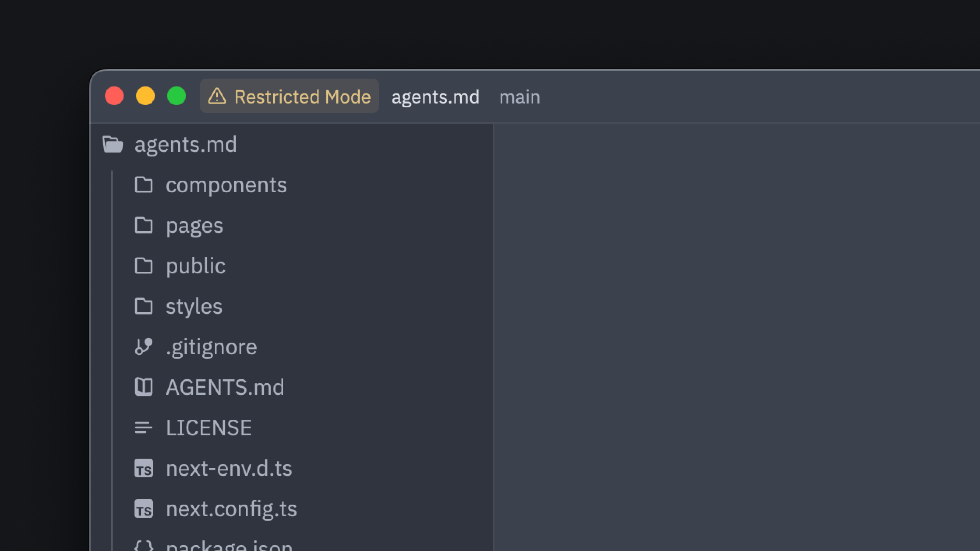980x551 pixels.
Task: Click the agents.md window title
Action: pyautogui.click(x=435, y=97)
